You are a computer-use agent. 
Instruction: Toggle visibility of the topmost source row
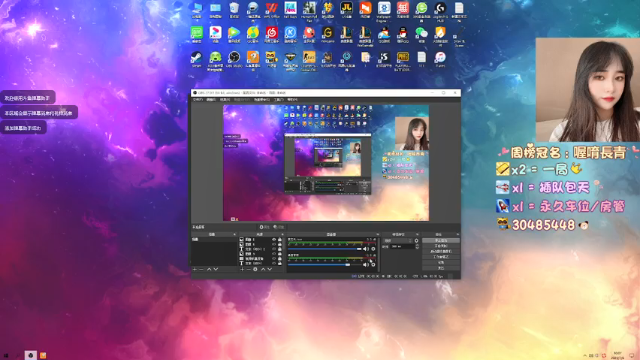274,239
